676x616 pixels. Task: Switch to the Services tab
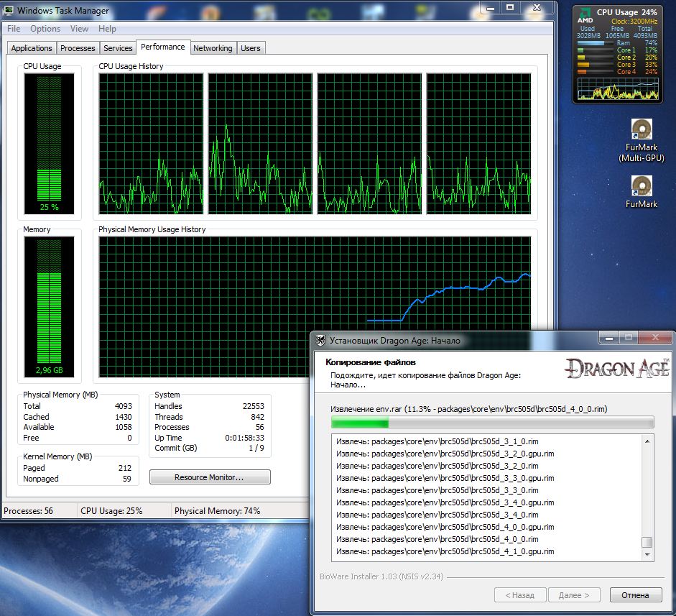(x=118, y=48)
